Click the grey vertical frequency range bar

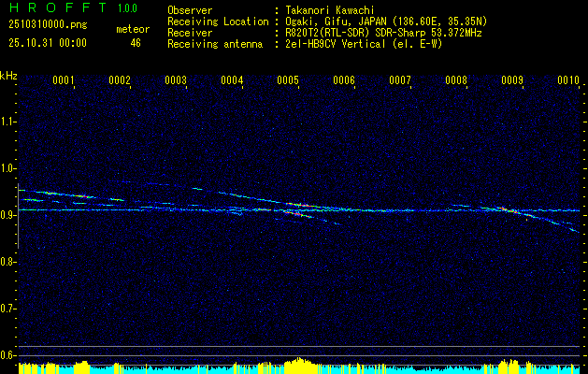[18, 216]
